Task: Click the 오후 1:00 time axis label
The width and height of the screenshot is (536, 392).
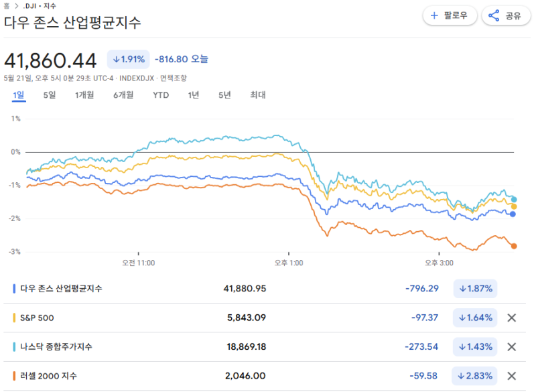Action: click(289, 263)
